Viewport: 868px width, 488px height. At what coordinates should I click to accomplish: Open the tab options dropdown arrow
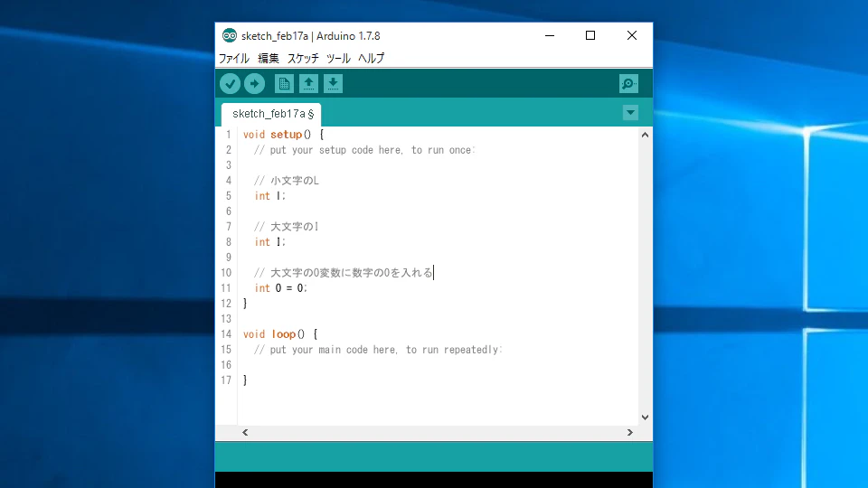[630, 113]
